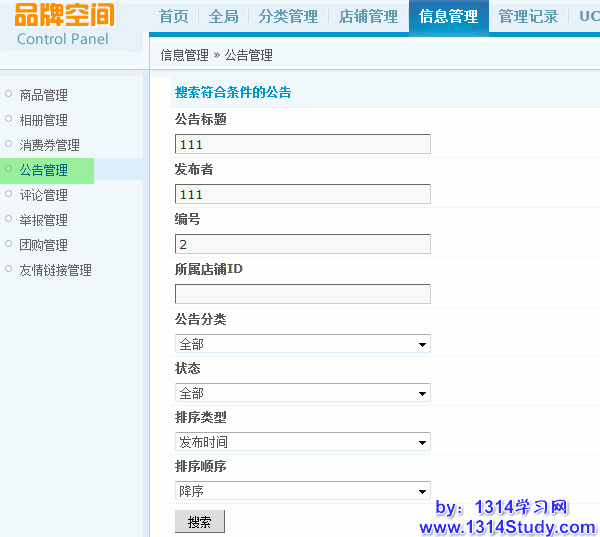
Task: Click the 品牌空间 Control Panel logo
Action: point(65,25)
